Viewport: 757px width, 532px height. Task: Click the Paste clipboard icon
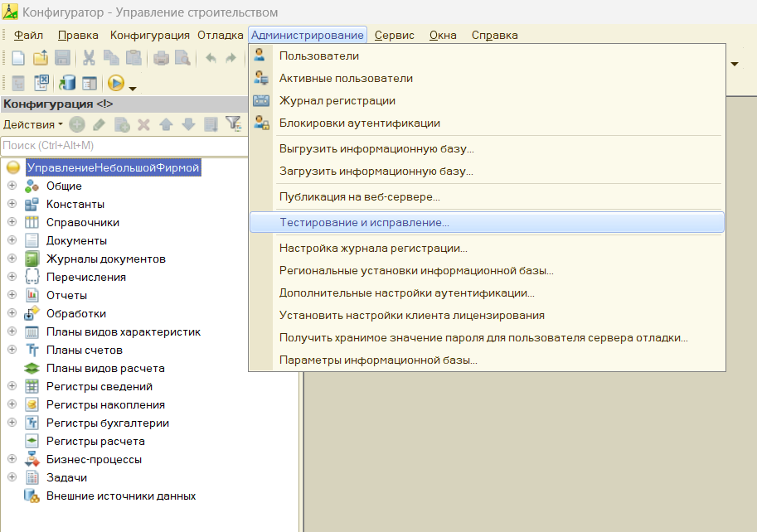(x=133, y=58)
